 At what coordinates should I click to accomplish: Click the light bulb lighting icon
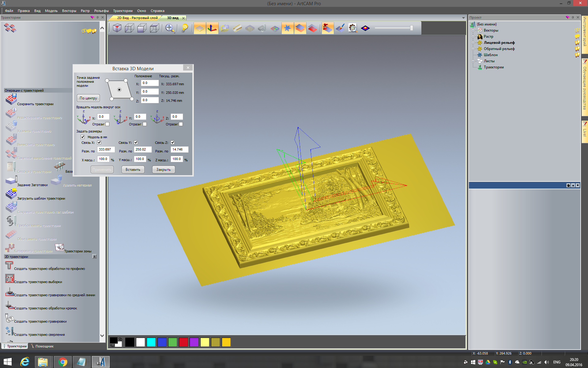pos(185,28)
